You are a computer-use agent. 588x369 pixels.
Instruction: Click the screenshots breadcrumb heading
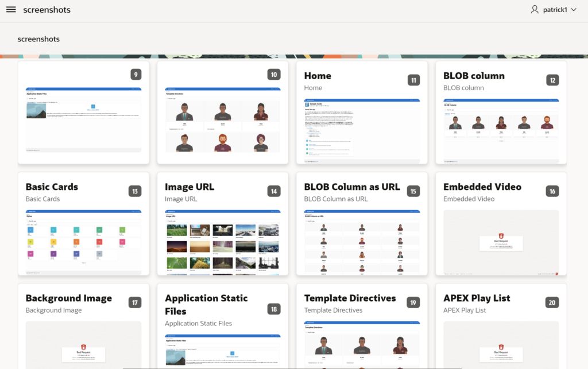pyautogui.click(x=38, y=39)
